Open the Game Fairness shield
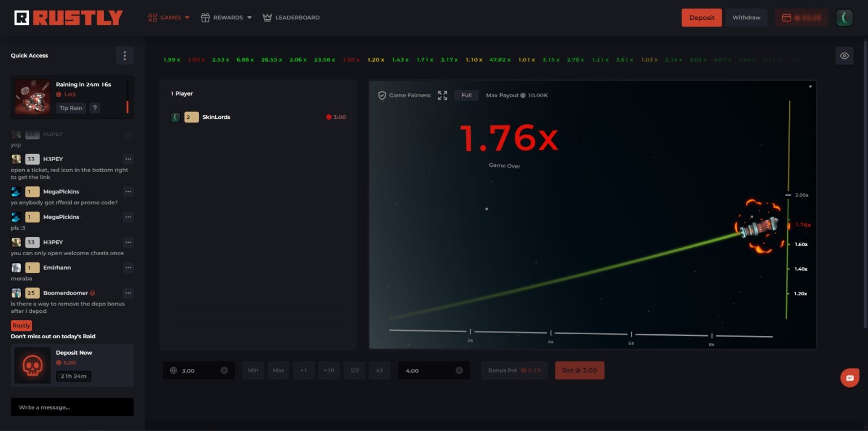This screenshot has width=868, height=431. [x=382, y=96]
